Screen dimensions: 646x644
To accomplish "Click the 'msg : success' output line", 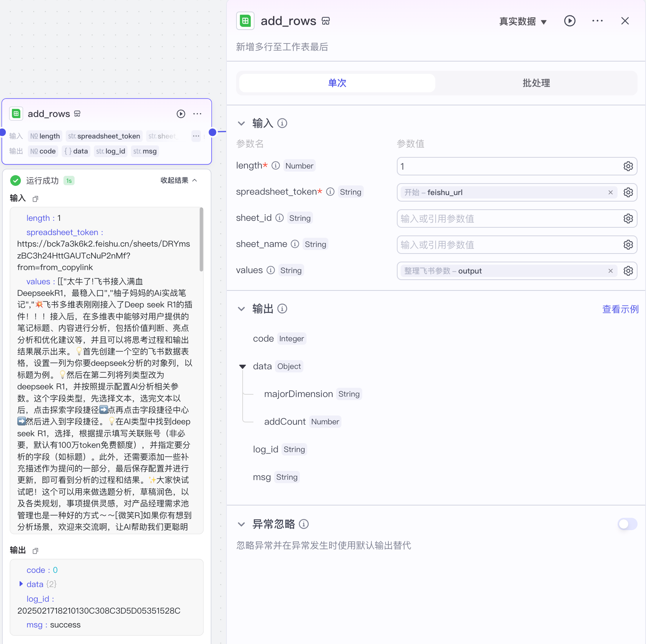I will pos(53,625).
